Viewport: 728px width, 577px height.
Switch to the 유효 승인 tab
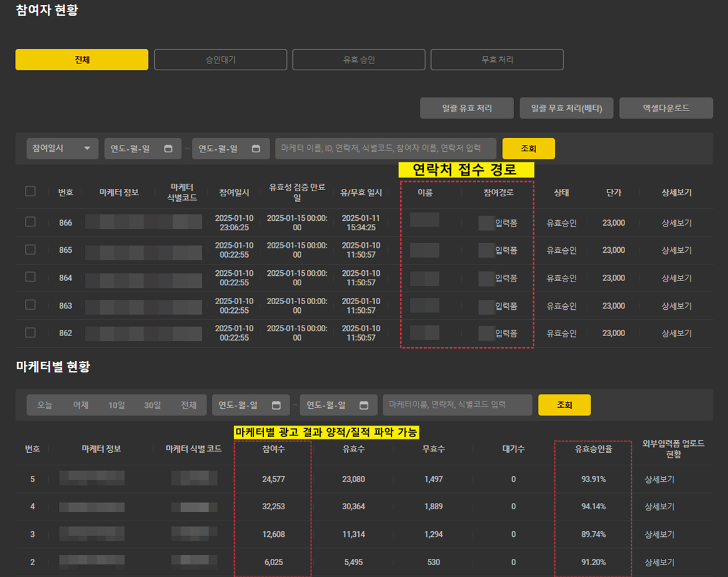click(x=358, y=60)
